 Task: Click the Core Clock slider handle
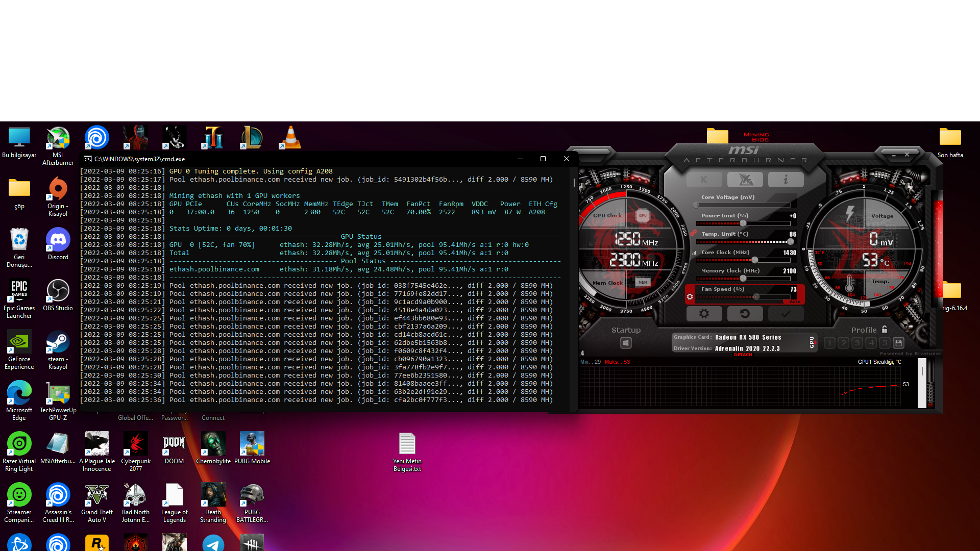click(x=754, y=260)
